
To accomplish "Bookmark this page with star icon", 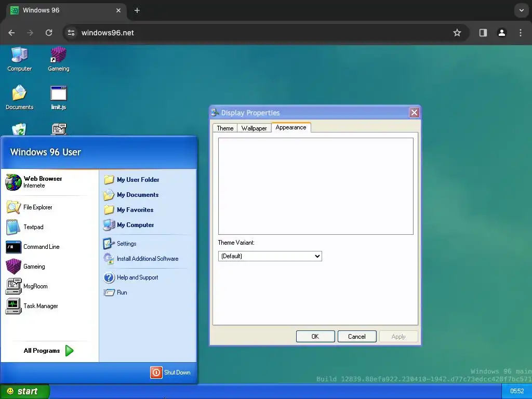I will click(x=457, y=33).
